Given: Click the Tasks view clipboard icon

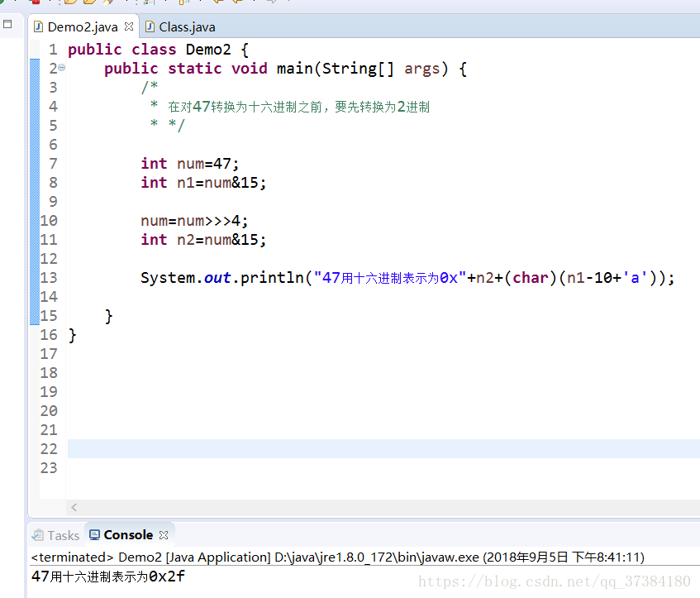Looking at the screenshot, I should tap(38, 535).
